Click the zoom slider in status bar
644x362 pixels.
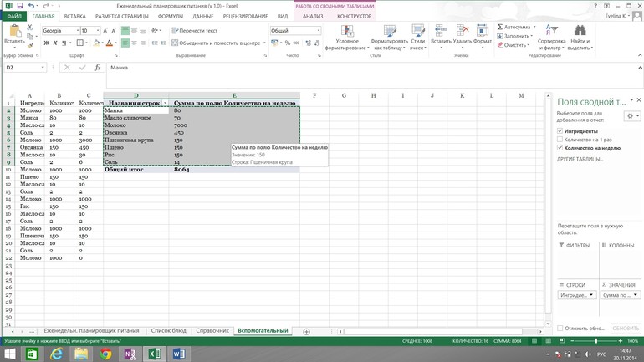click(596, 341)
